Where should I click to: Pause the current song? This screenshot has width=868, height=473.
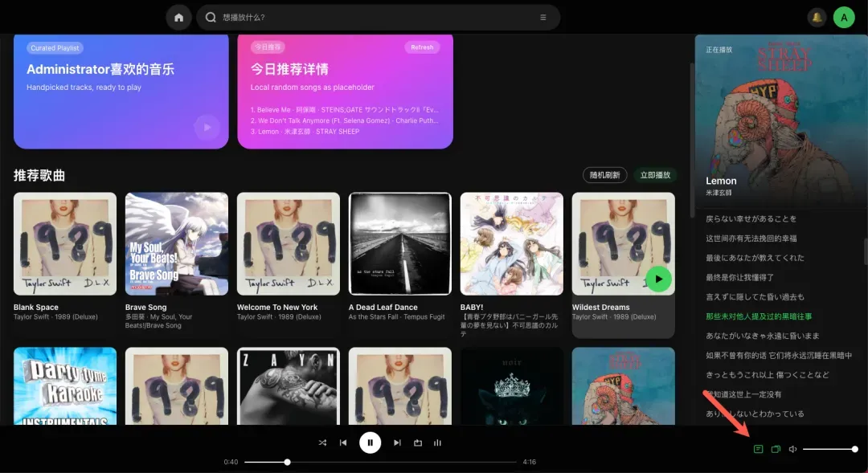[370, 442]
